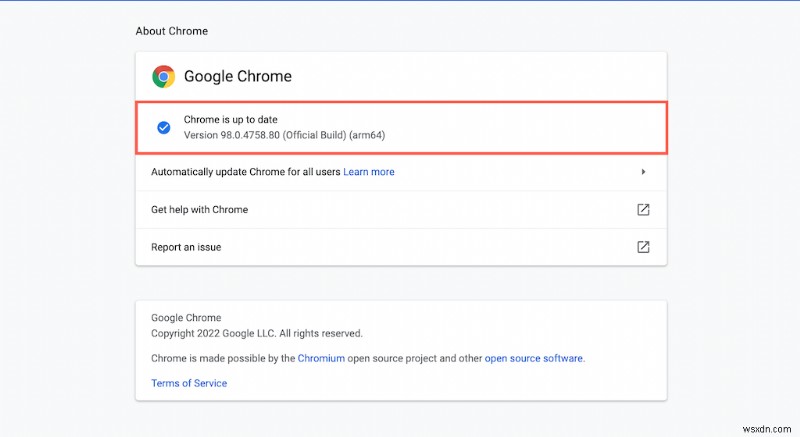Open the Report an issue external link icon
The height and width of the screenshot is (437, 800).
point(643,247)
